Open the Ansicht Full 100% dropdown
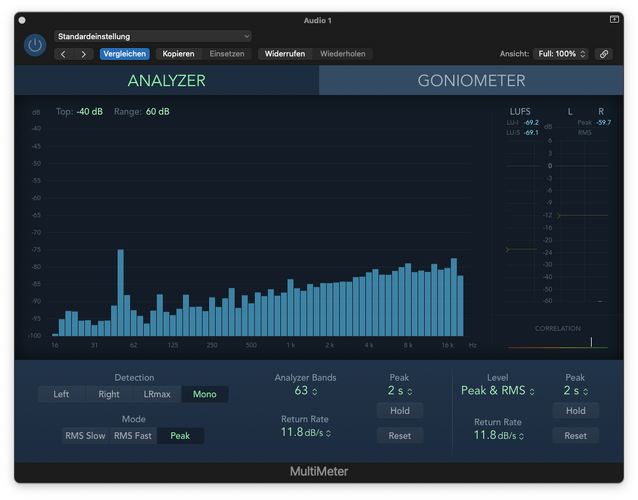Screen dimensions: 638x500 pos(562,54)
